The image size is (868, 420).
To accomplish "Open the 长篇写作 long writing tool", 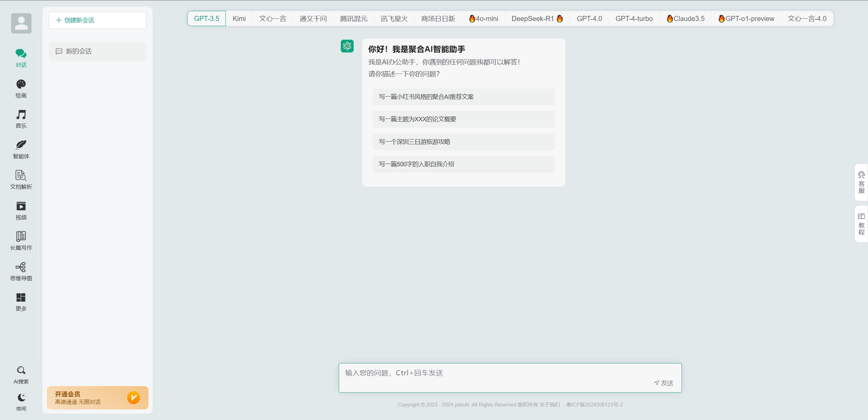I will point(21,241).
